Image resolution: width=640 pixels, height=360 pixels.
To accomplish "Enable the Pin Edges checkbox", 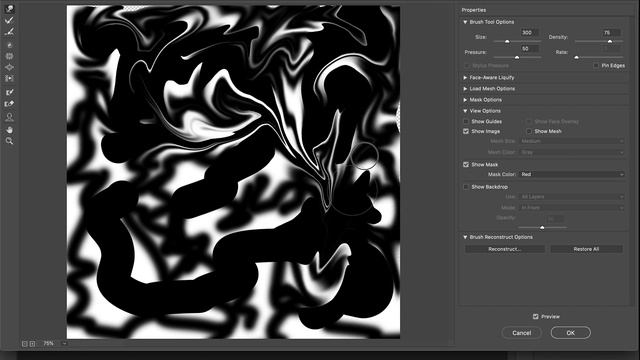I will coord(596,65).
